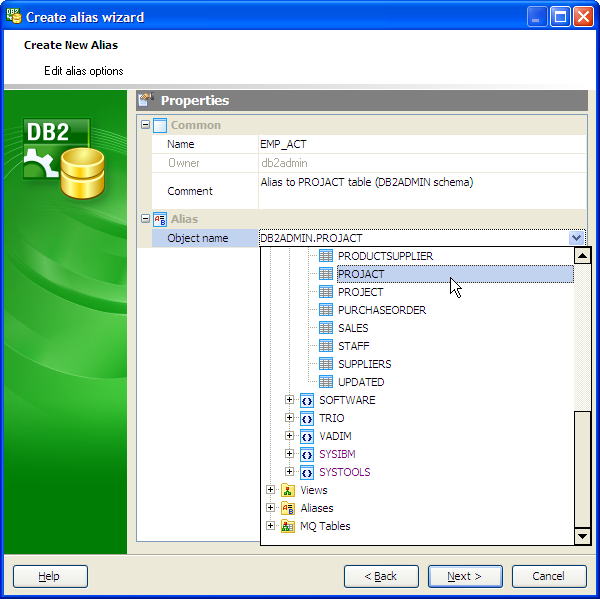Open the Object name dropdown arrow

click(576, 238)
